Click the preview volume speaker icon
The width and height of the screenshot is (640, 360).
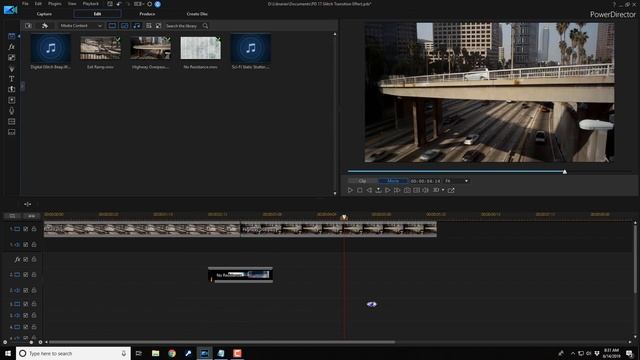(x=425, y=190)
